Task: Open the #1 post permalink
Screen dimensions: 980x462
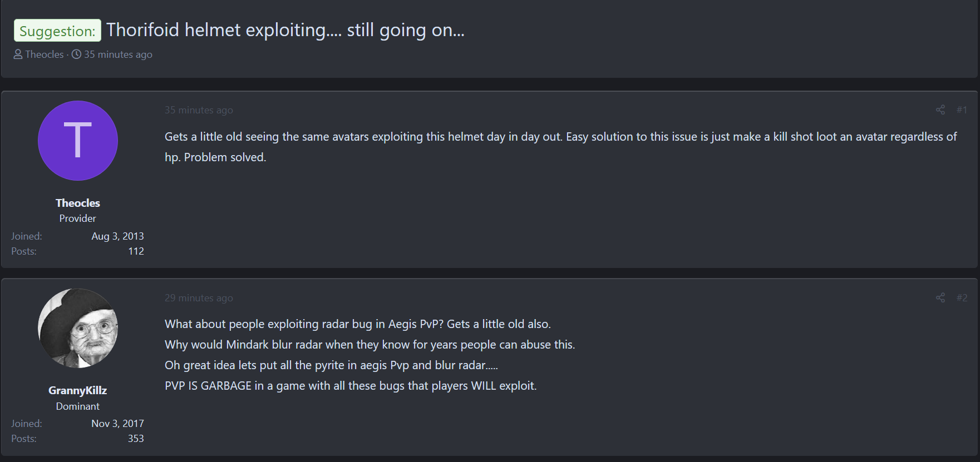Action: tap(962, 110)
